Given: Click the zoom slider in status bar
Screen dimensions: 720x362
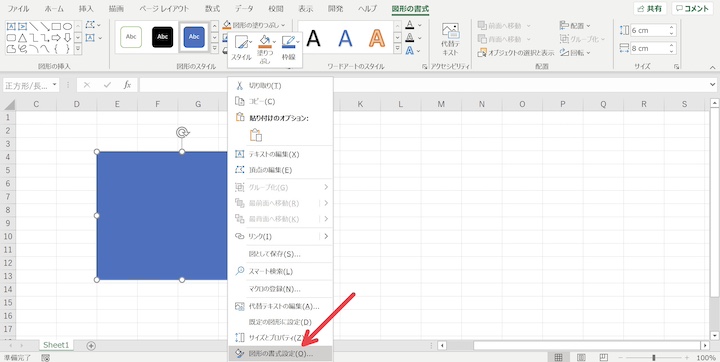Looking at the screenshot, I should (653, 357).
